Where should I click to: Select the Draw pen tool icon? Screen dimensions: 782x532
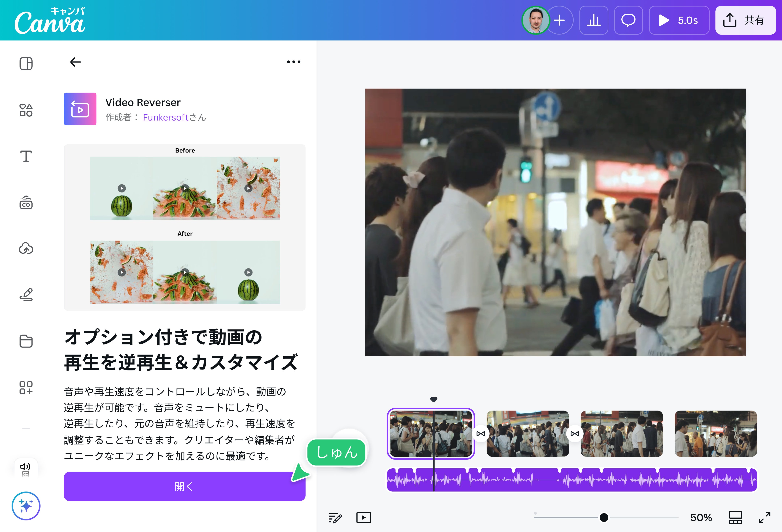[x=26, y=295]
